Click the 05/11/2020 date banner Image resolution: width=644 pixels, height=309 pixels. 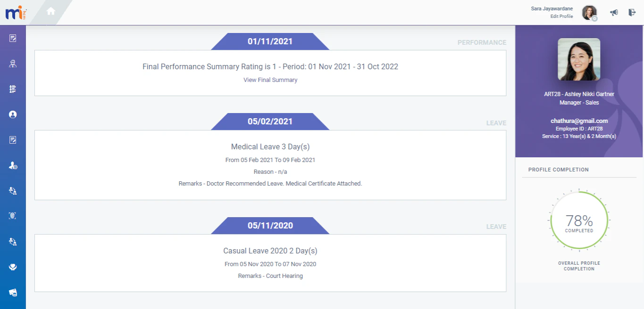(270, 225)
